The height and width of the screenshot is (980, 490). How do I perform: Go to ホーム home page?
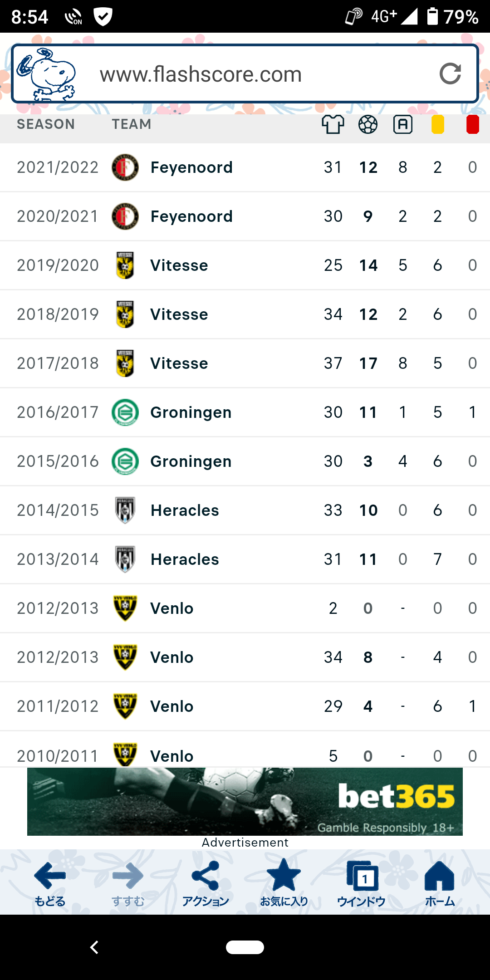pyautogui.click(x=439, y=883)
